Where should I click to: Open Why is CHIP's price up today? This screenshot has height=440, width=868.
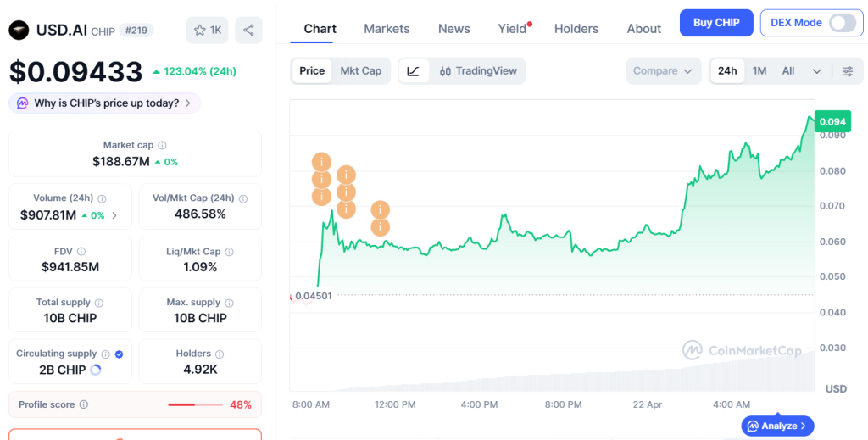pos(104,103)
